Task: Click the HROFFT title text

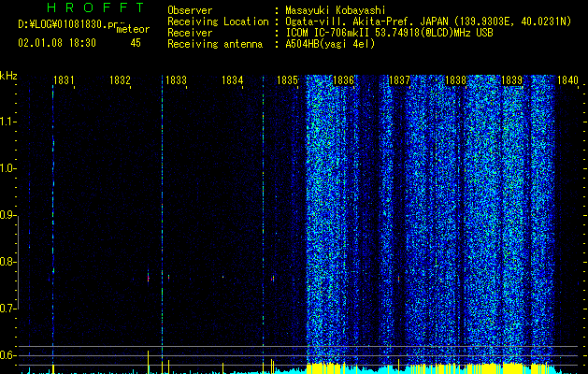Action: coord(96,7)
